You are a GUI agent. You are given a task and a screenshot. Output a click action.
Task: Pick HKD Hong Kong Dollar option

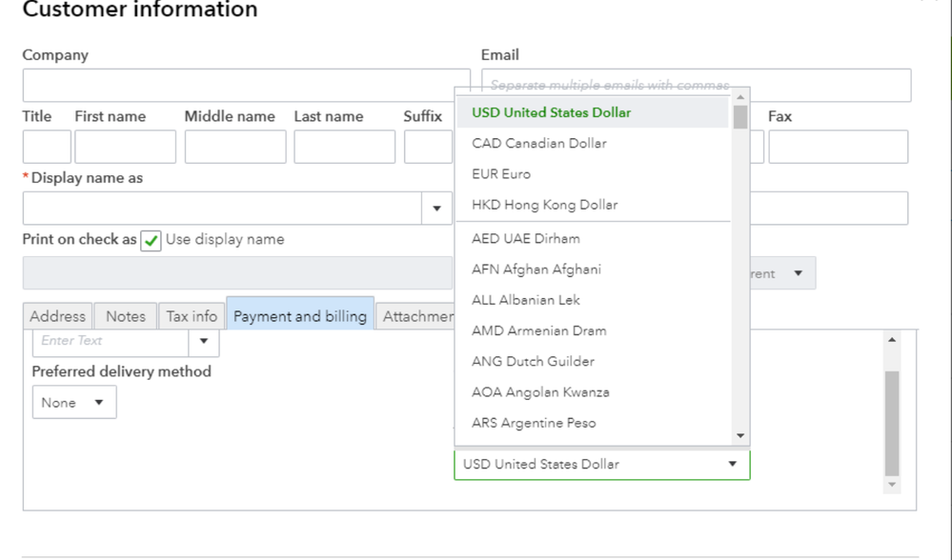tap(545, 205)
